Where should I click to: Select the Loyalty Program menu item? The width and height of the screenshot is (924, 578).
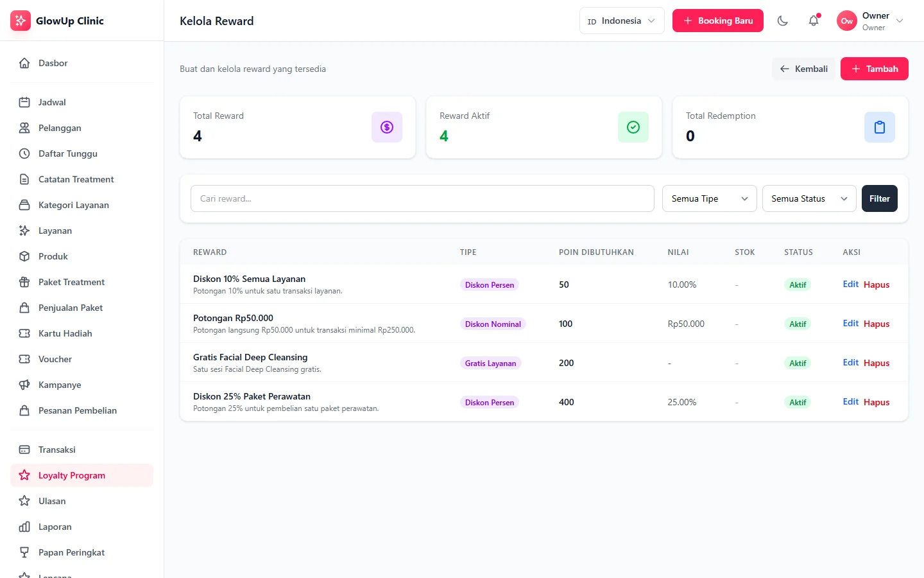tap(82, 475)
